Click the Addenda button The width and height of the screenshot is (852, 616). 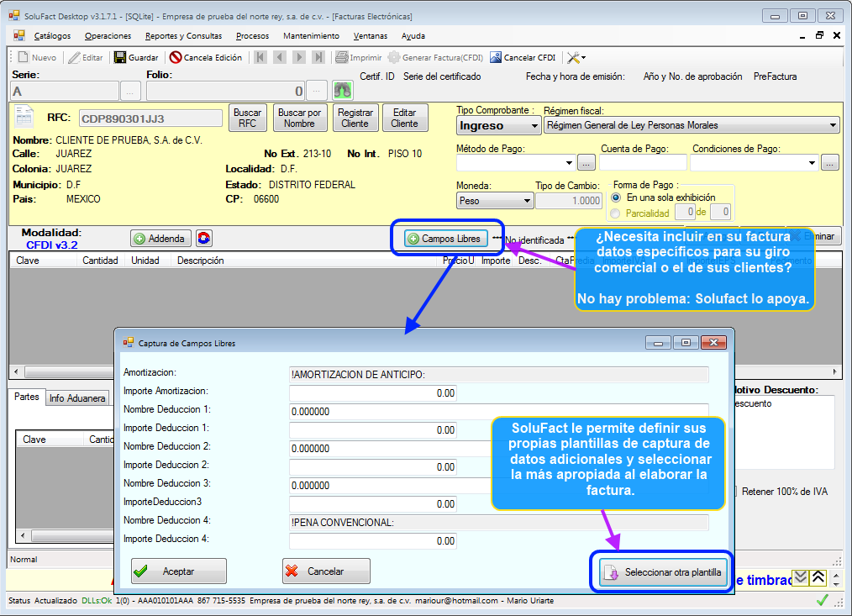(x=160, y=238)
